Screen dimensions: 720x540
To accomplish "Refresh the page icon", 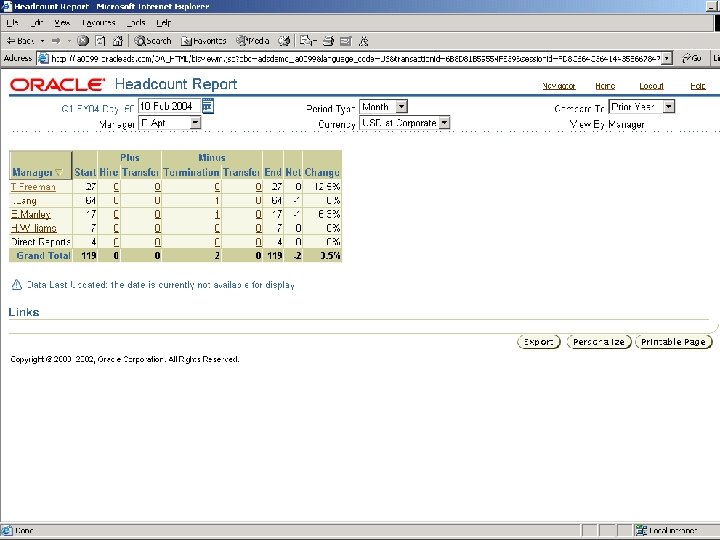I will point(100,41).
